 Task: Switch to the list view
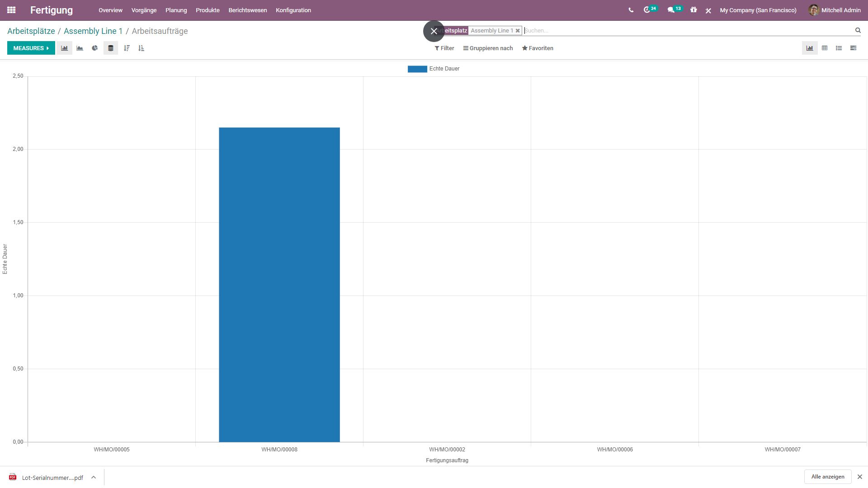coord(839,48)
